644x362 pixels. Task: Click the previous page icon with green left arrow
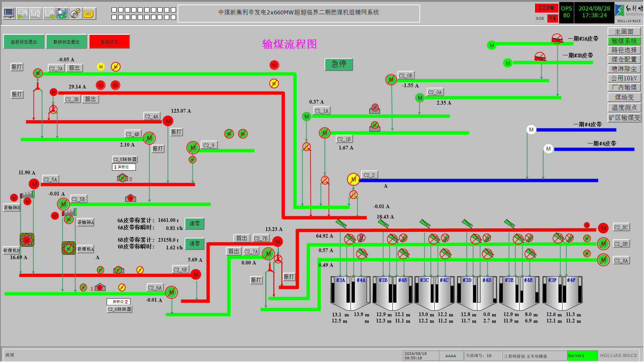click(x=22, y=13)
